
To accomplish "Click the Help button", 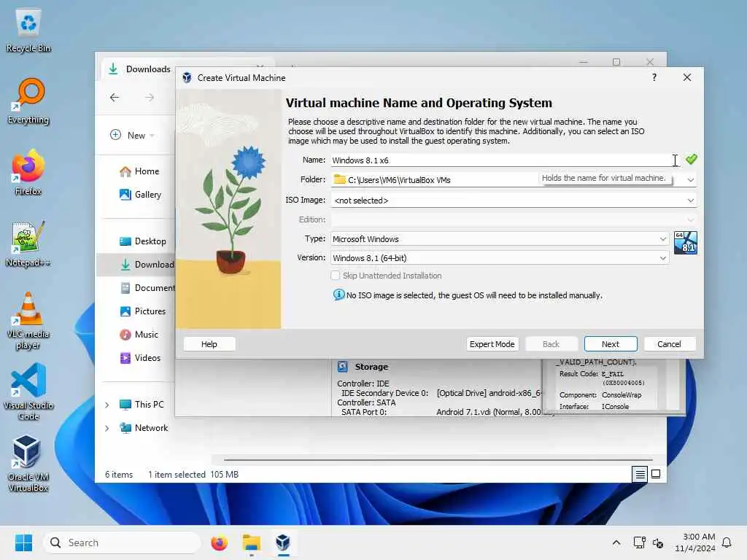I will tap(209, 344).
